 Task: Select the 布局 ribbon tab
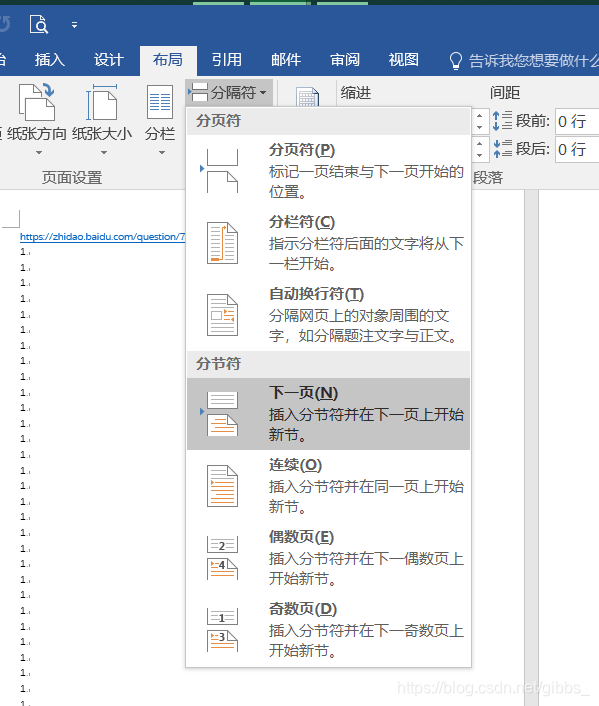point(168,59)
